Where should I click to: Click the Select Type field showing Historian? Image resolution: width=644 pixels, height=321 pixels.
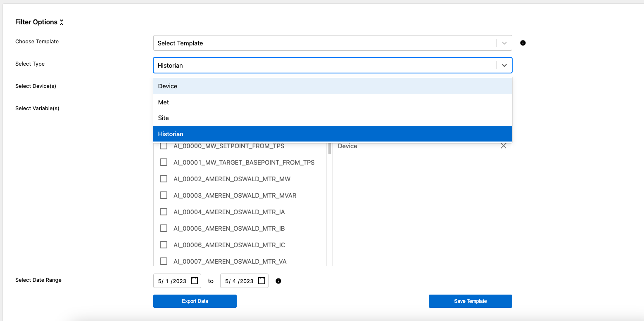point(333,65)
